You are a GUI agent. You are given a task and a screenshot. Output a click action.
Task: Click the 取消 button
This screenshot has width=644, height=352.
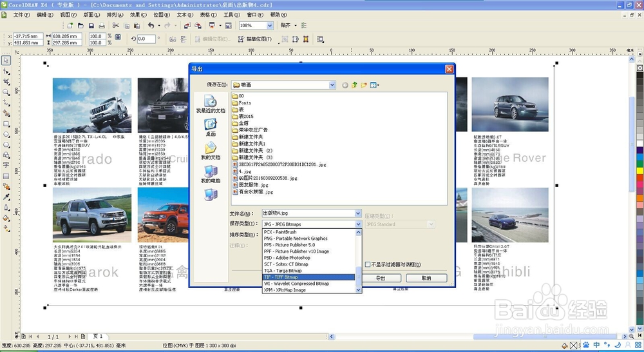[x=426, y=279]
